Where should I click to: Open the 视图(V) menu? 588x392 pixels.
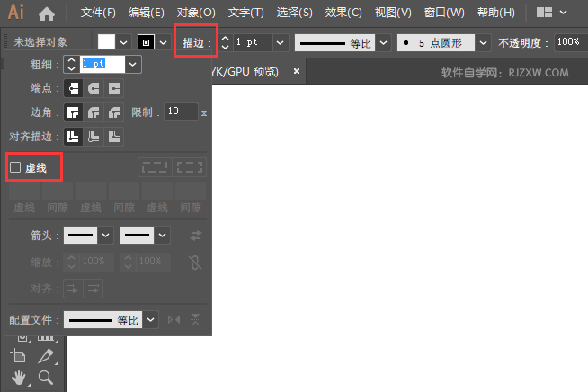pos(393,13)
